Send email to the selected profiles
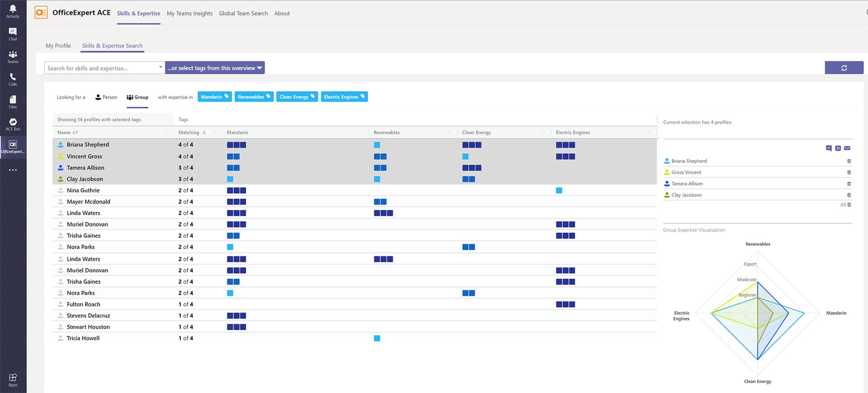The image size is (868, 393). pyautogui.click(x=847, y=148)
